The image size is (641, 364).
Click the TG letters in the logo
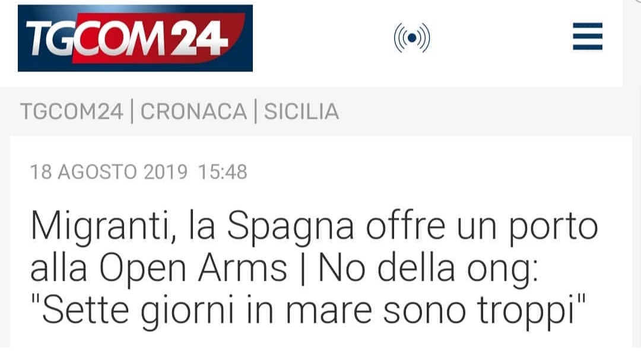[x=50, y=39]
